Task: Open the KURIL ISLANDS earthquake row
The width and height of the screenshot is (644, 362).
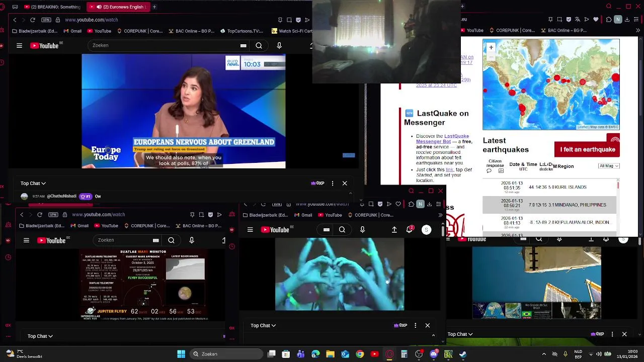Action: point(549,187)
